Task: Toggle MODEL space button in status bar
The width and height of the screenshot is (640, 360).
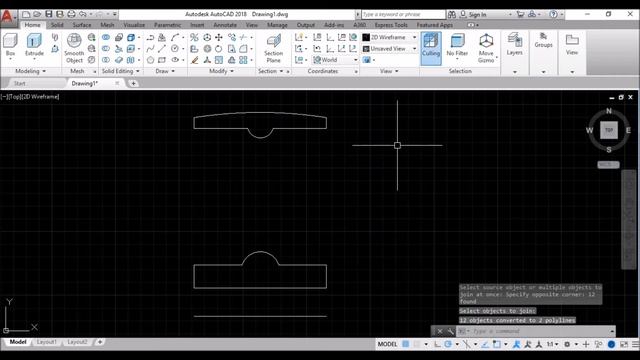Action: (387, 344)
